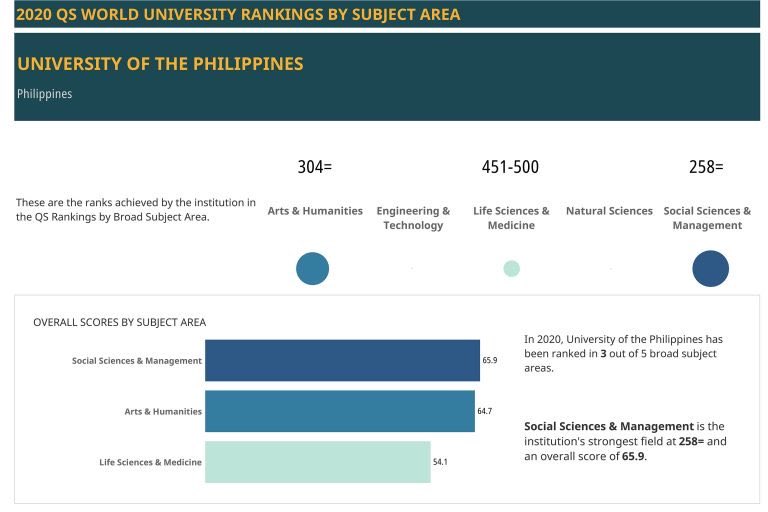Click the Arts & Humanities rank circle
768x512 pixels.
(312, 268)
